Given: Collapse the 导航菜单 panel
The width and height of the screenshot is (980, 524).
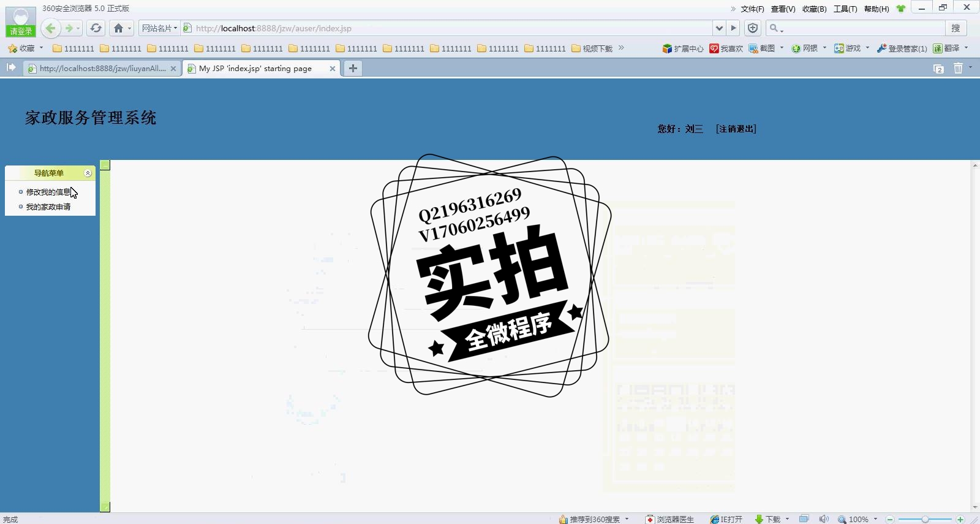Looking at the screenshot, I should 88,173.
